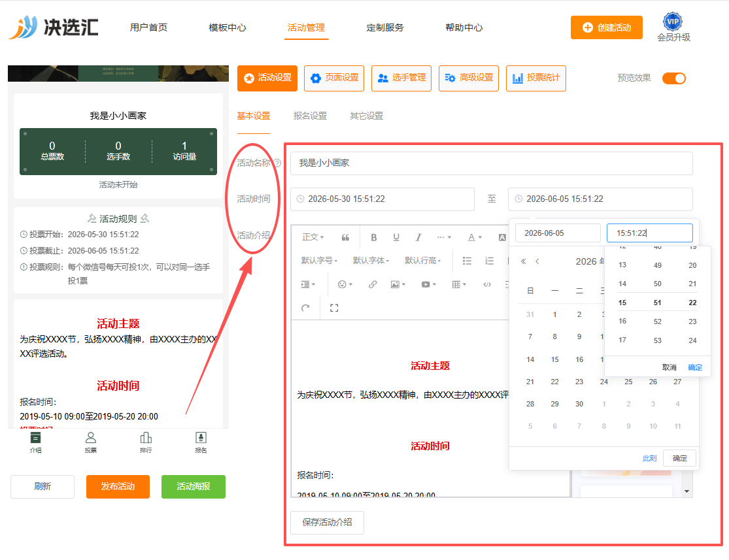Open the emoji picker dropdown
Screen dimensions: 729x560
[345, 284]
